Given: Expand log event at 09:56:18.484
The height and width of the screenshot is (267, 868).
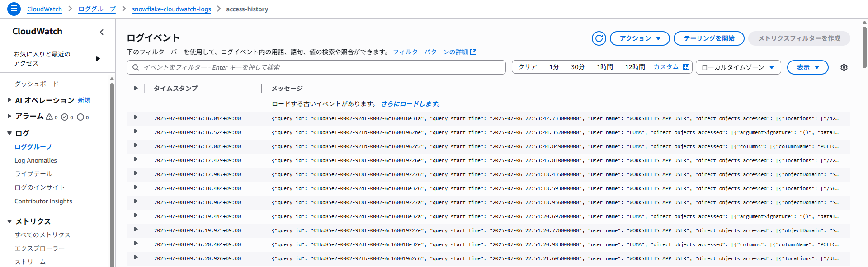Looking at the screenshot, I should click(x=136, y=187).
